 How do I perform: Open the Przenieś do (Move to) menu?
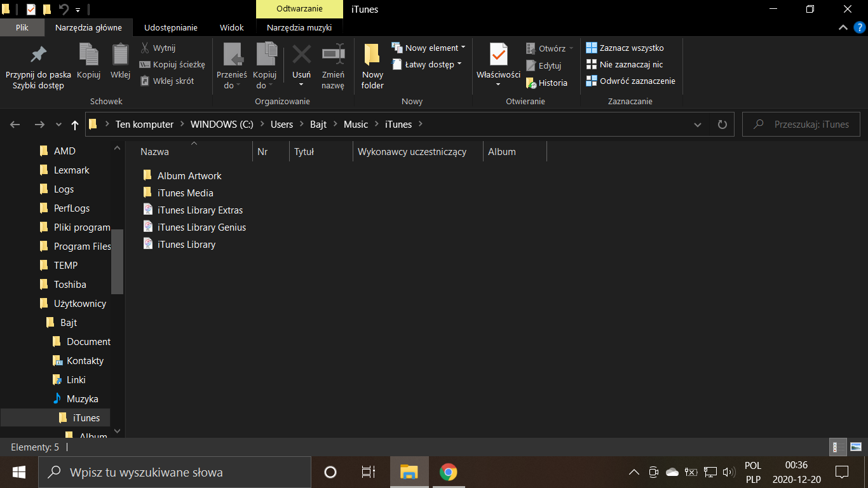231,67
